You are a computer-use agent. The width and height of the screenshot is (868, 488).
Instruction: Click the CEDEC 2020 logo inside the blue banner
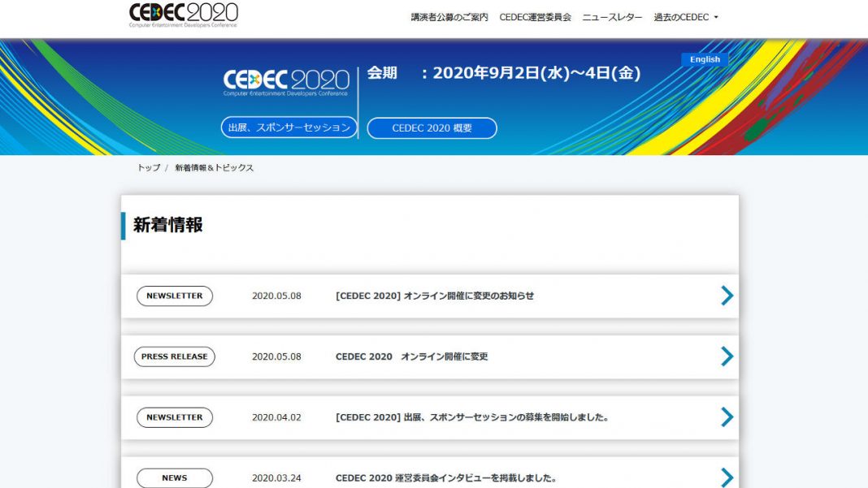(x=284, y=79)
